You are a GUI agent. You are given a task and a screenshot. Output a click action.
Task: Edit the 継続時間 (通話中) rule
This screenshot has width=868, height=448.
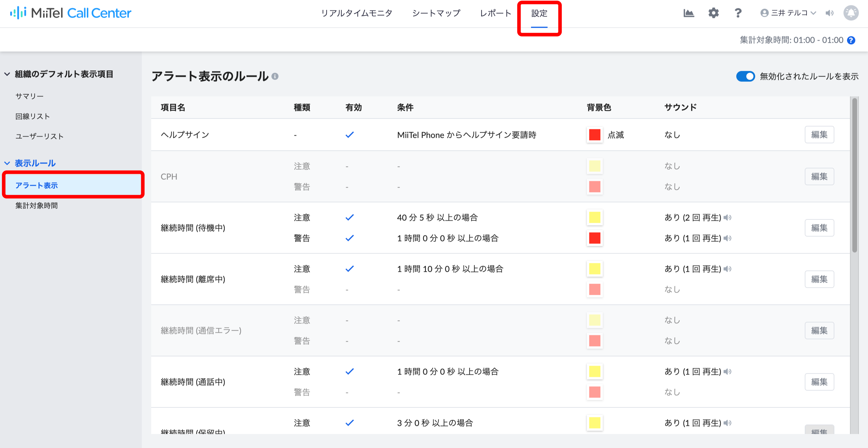click(819, 382)
